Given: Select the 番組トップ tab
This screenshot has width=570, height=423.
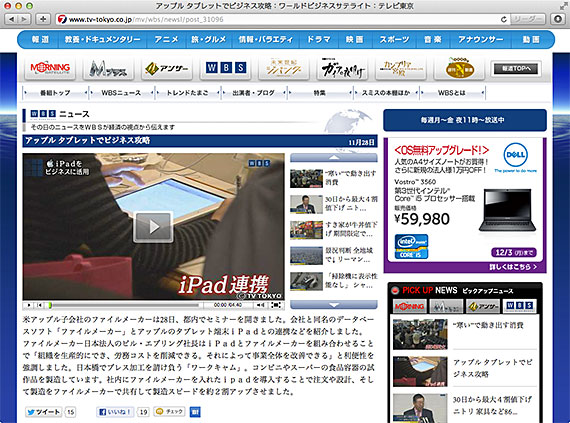Looking at the screenshot, I should (x=55, y=93).
